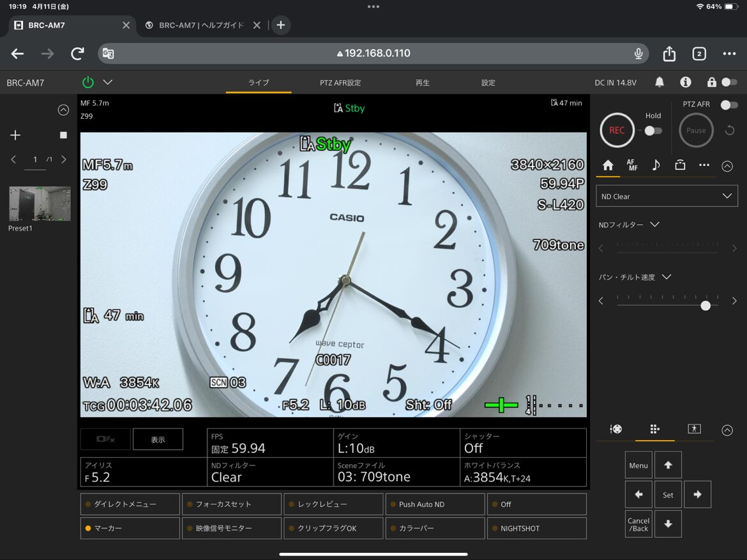Open the power options chevron

tap(108, 82)
